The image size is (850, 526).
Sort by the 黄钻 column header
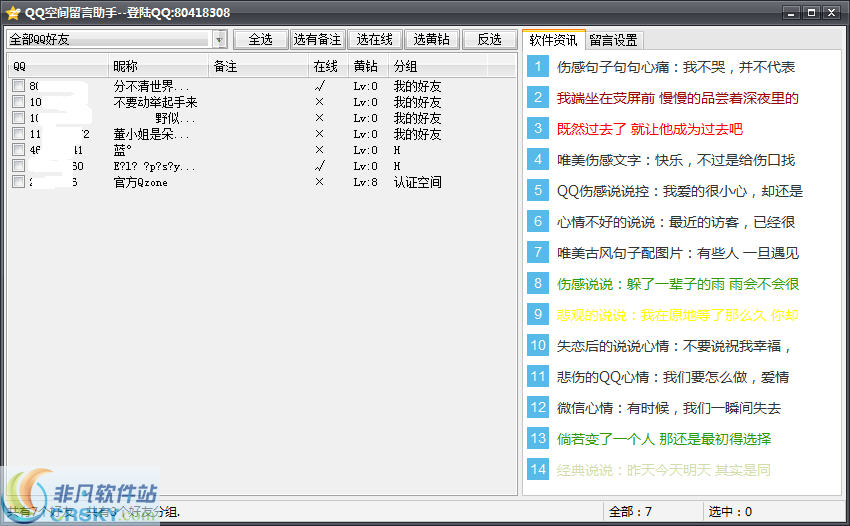[x=369, y=66]
